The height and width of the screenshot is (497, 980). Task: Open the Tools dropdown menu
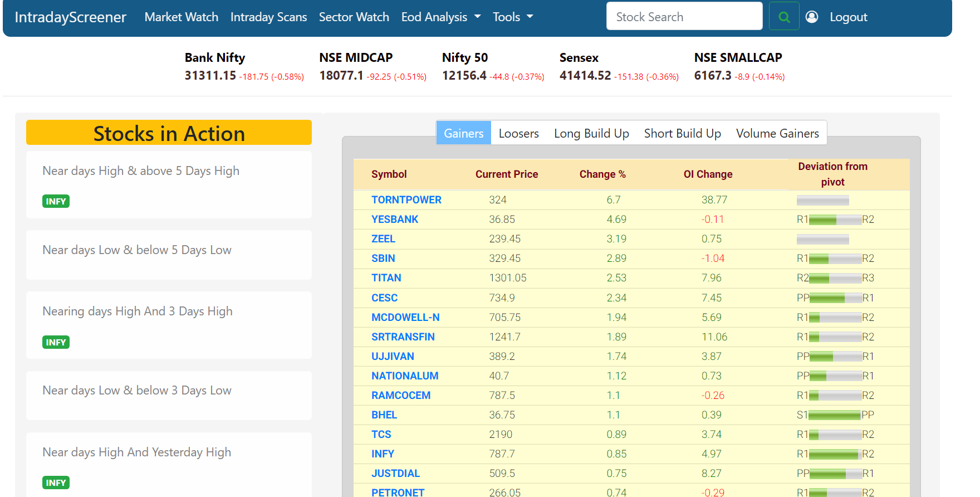(513, 17)
